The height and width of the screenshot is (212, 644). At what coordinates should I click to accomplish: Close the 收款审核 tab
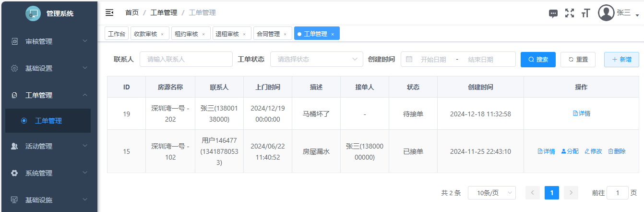click(162, 34)
